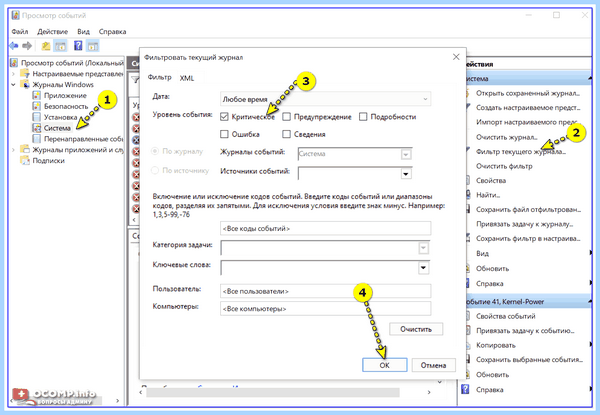
Task: Open the Ключевые слова dropdown arrow
Action: click(x=423, y=267)
